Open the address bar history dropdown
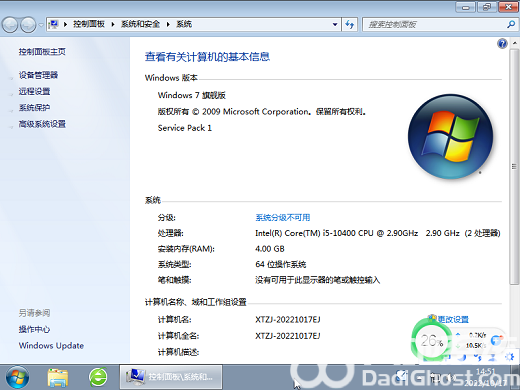520x390 pixels. tap(335, 24)
